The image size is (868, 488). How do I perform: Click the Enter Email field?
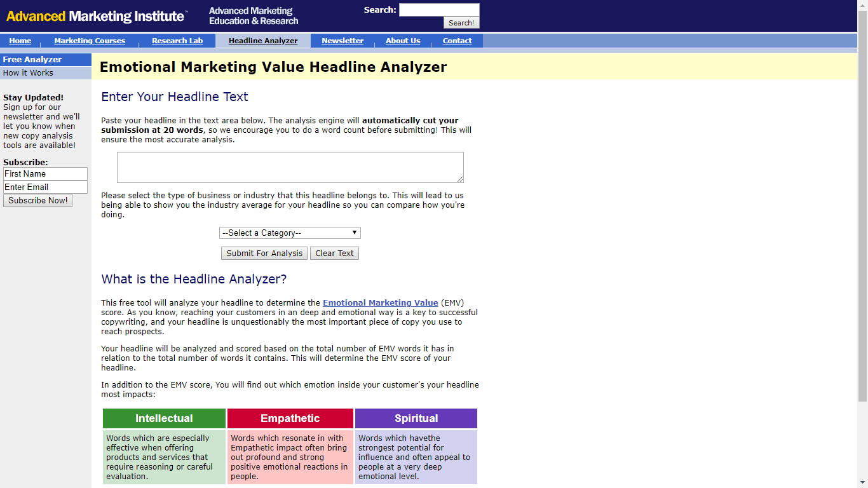tap(45, 187)
